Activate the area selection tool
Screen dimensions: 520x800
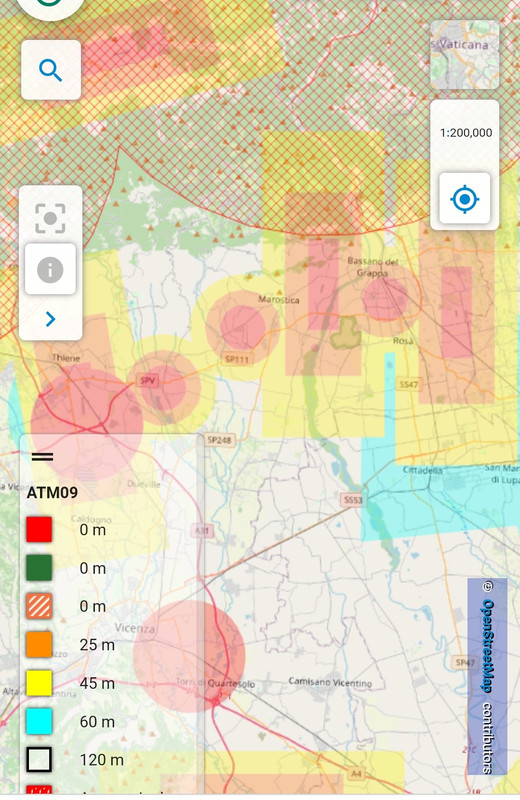click(x=50, y=218)
